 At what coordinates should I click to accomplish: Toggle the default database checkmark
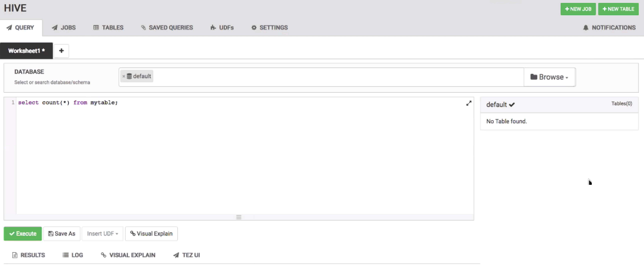[x=512, y=104]
